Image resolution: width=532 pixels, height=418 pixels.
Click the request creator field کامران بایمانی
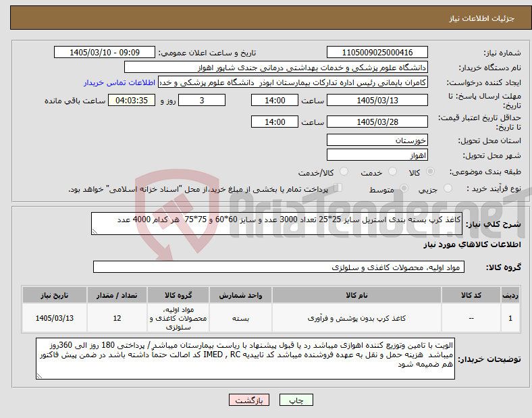pyautogui.click(x=293, y=82)
